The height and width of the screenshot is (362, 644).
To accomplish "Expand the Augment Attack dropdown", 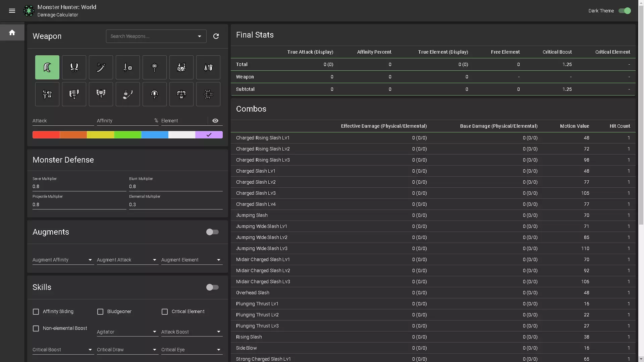I will (127, 260).
